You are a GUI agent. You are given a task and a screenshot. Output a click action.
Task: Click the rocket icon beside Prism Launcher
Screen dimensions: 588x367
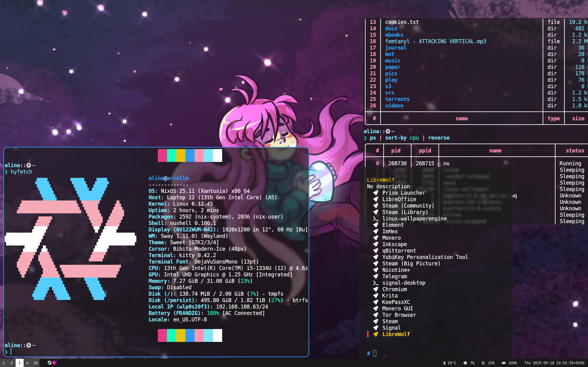pyautogui.click(x=376, y=193)
